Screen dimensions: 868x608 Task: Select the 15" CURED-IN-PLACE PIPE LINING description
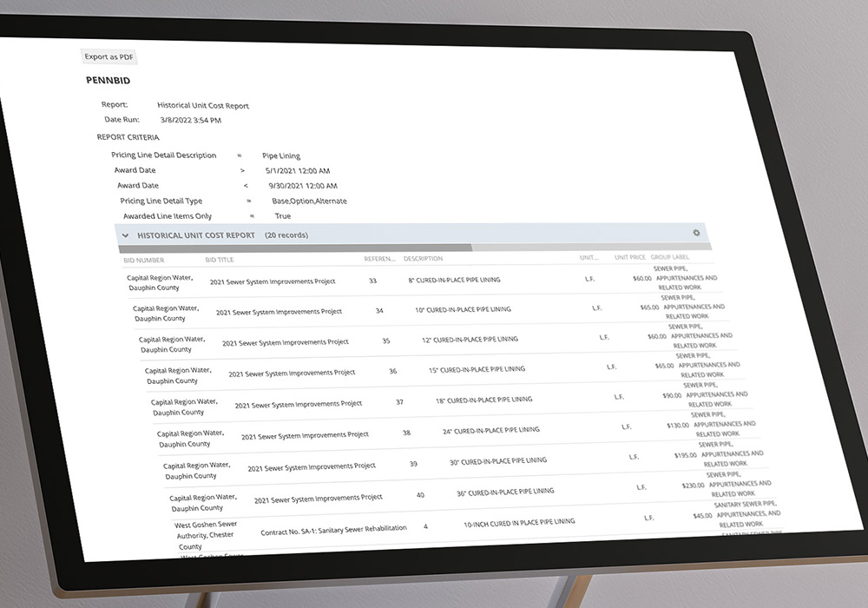[x=477, y=369]
